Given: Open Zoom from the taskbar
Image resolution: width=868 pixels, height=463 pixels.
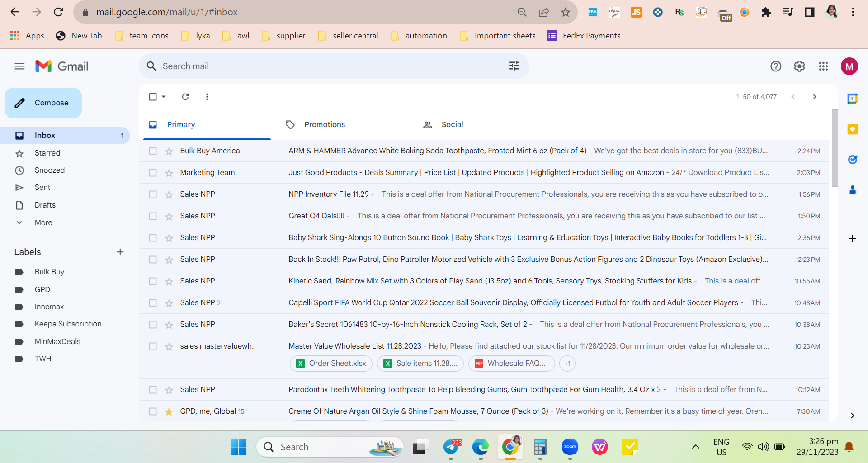Looking at the screenshot, I should (x=570, y=447).
